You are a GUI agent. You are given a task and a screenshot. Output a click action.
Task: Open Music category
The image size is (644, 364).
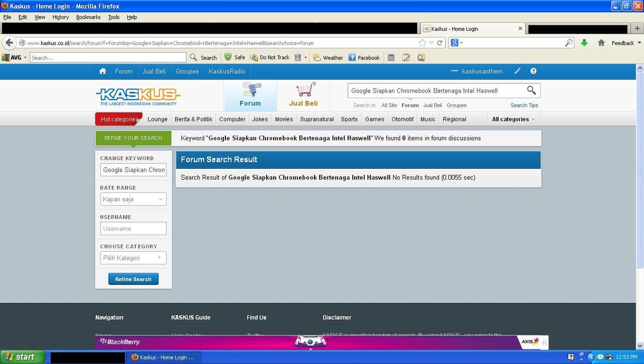428,119
